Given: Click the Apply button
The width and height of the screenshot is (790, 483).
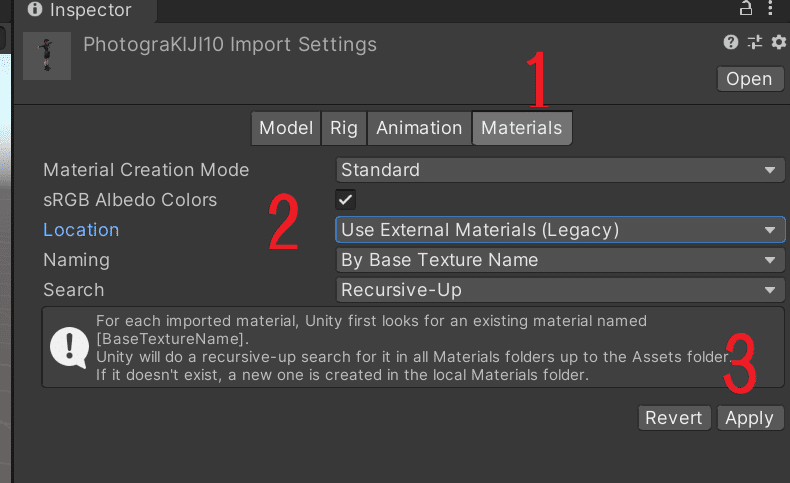Looking at the screenshot, I should pyautogui.click(x=750, y=418).
